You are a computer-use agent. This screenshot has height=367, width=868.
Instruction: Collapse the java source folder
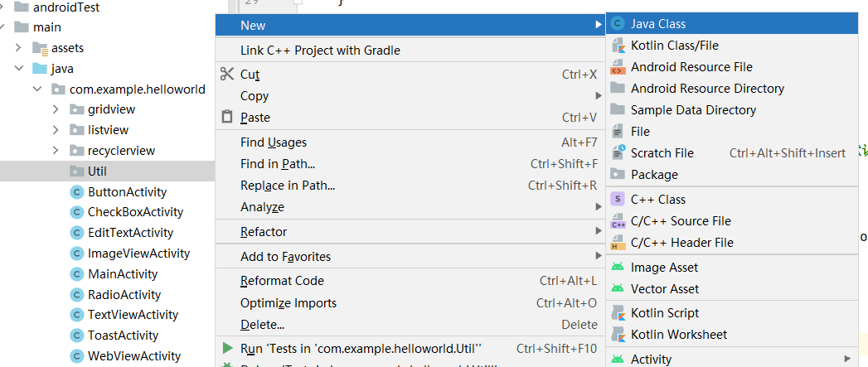18,69
